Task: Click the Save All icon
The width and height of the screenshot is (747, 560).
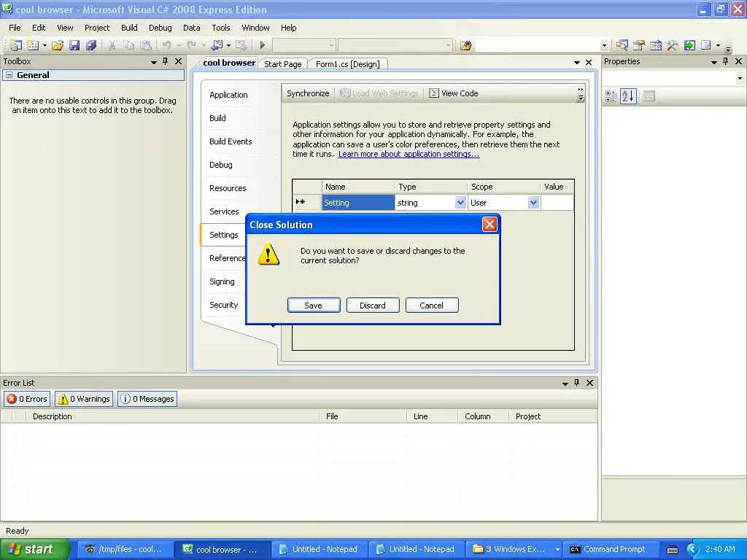Action: tap(91, 45)
